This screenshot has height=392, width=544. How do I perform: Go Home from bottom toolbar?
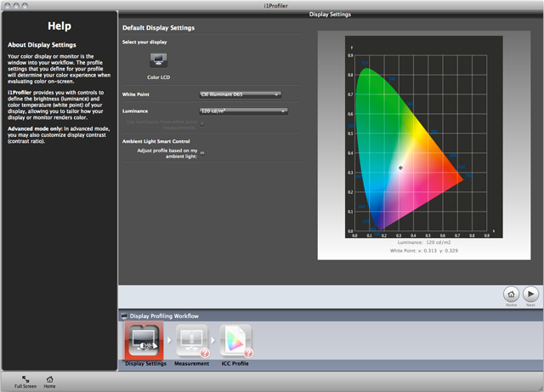(49, 382)
